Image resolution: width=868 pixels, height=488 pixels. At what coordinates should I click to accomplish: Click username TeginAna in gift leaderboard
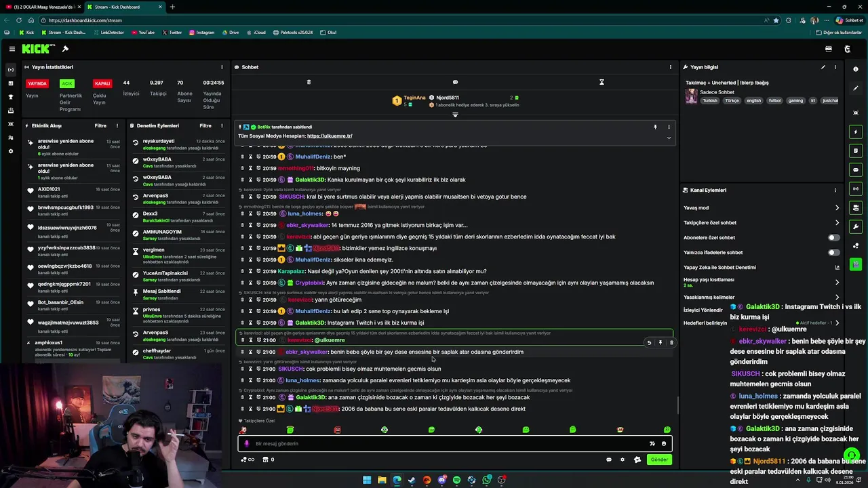[414, 98]
